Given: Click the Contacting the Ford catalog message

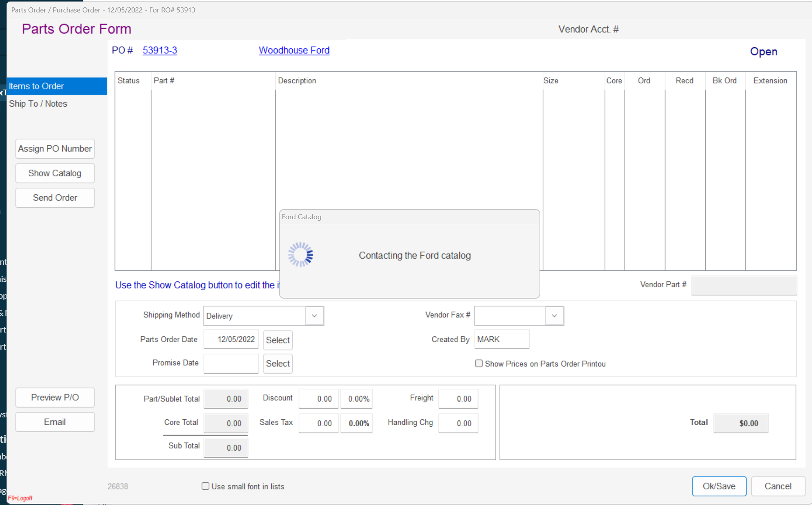Looking at the screenshot, I should 415,255.
